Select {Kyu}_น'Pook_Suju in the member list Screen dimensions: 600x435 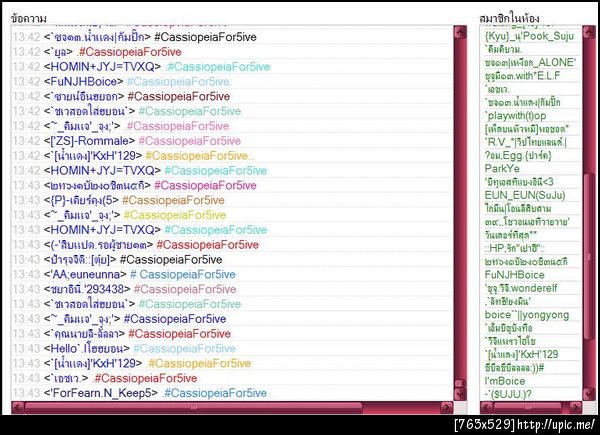coord(530,36)
